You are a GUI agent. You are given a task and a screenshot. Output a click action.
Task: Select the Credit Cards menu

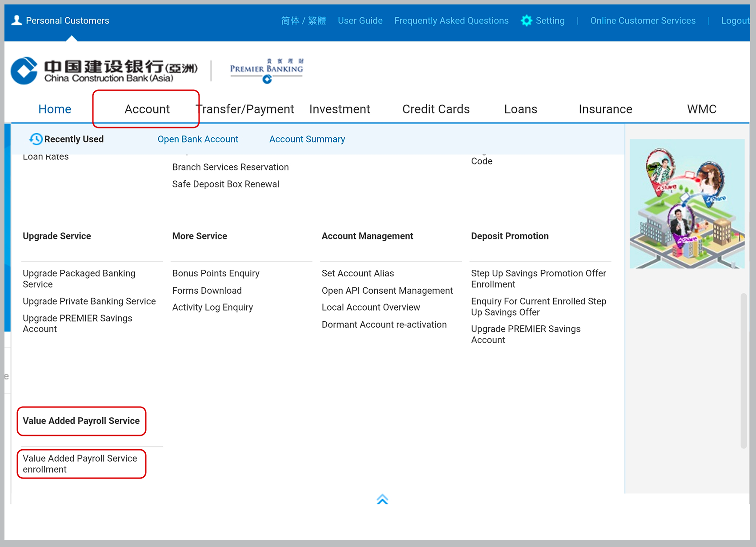coord(436,109)
